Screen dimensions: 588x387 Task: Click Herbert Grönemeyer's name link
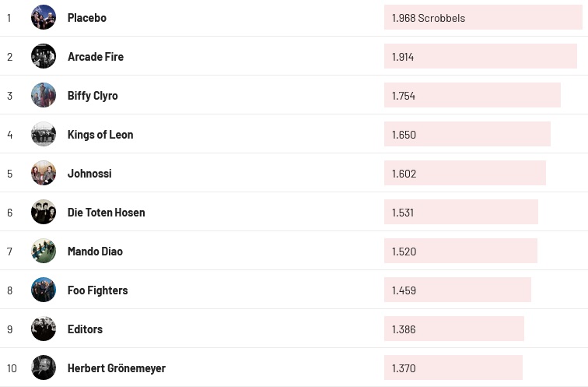coord(117,368)
